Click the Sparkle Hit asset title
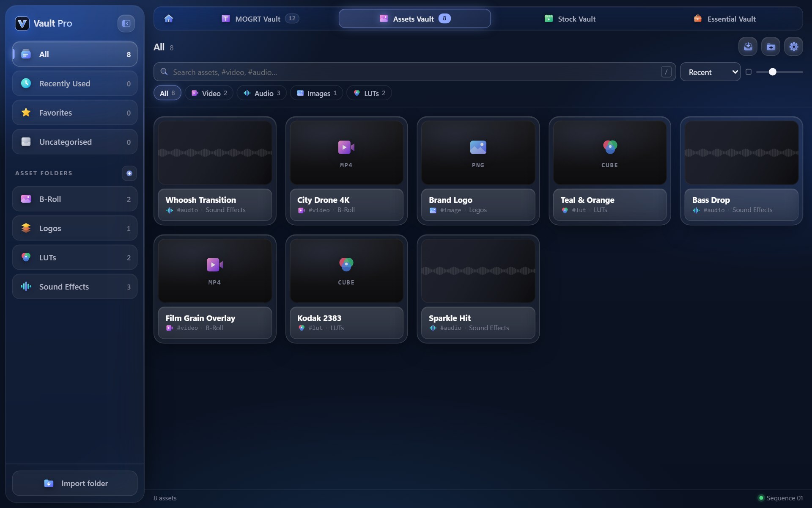 [450, 318]
